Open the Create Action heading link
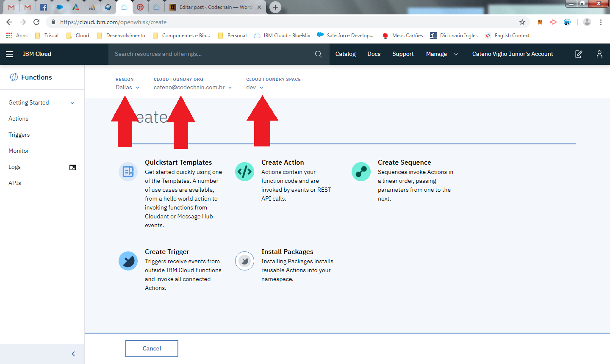 click(x=283, y=163)
